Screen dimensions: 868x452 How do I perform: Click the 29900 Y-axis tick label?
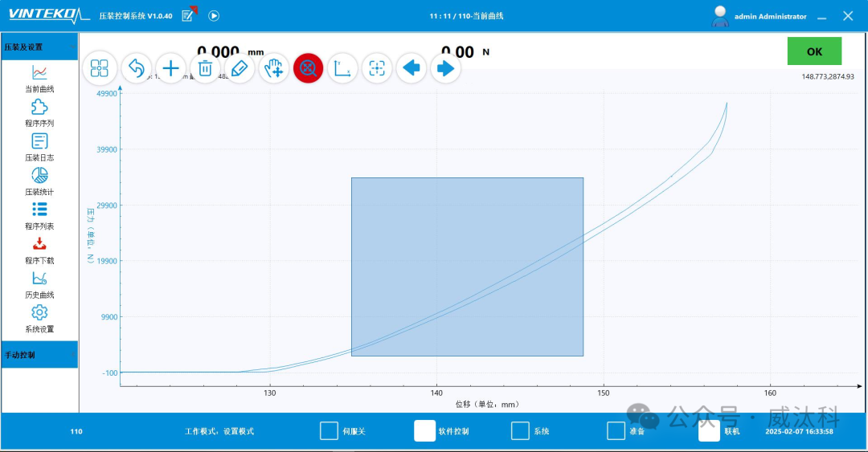click(107, 206)
